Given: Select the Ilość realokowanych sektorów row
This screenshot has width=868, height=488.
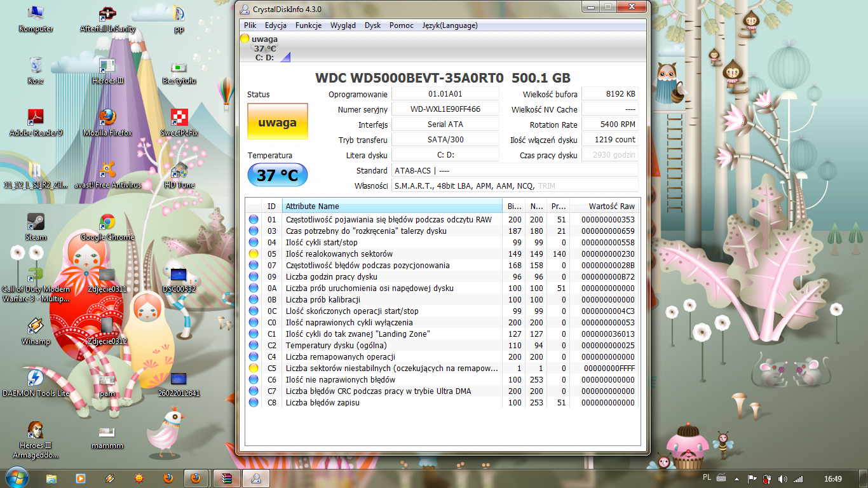Looking at the screenshot, I should pyautogui.click(x=442, y=254).
